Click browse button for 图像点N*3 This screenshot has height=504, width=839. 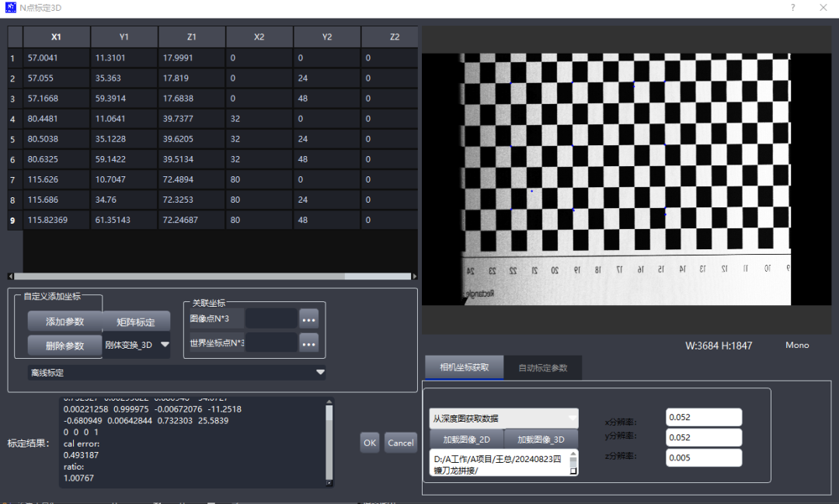pyautogui.click(x=309, y=318)
